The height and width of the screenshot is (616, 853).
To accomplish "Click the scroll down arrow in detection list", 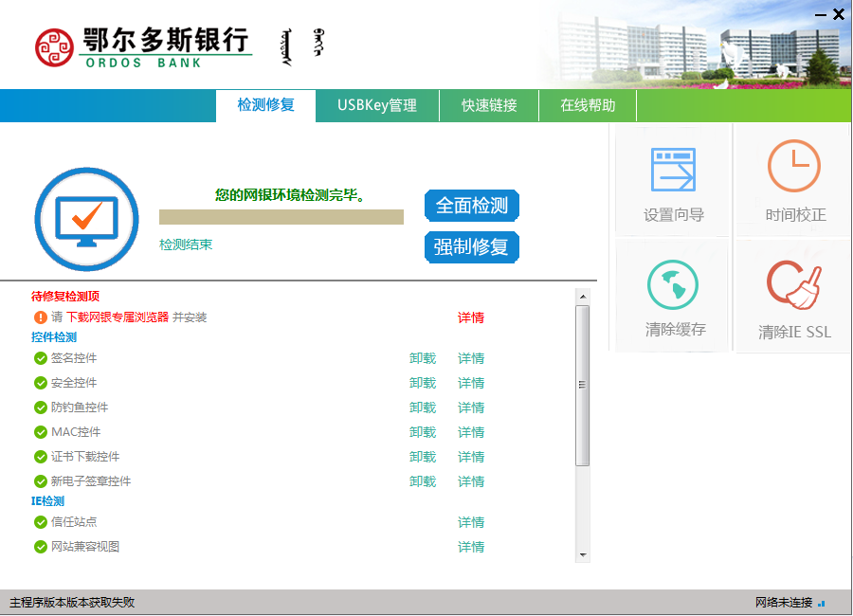I will coord(583,554).
